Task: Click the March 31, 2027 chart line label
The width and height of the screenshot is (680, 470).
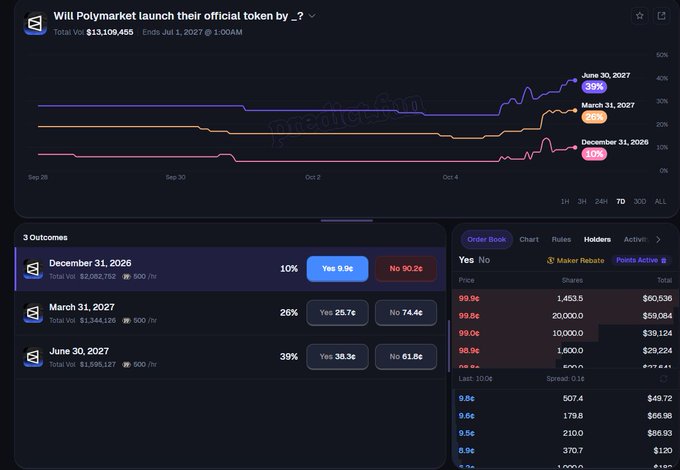Action: click(x=608, y=105)
